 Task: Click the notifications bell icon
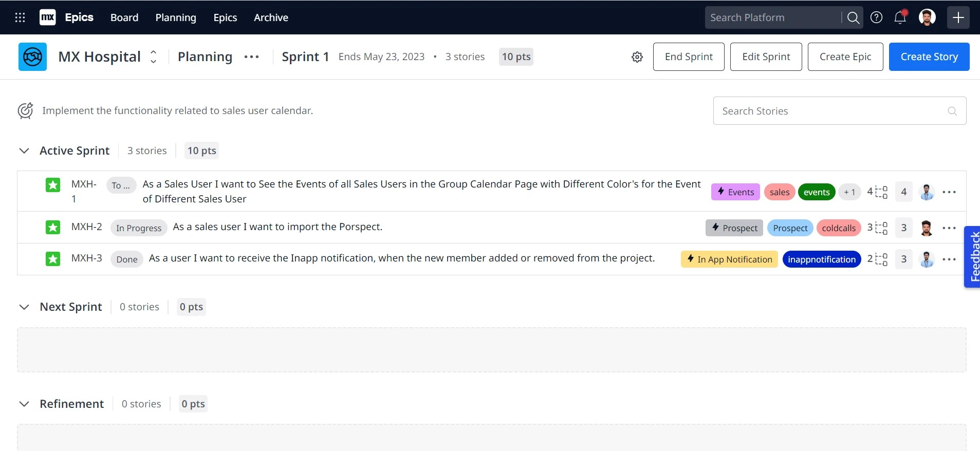coord(900,17)
